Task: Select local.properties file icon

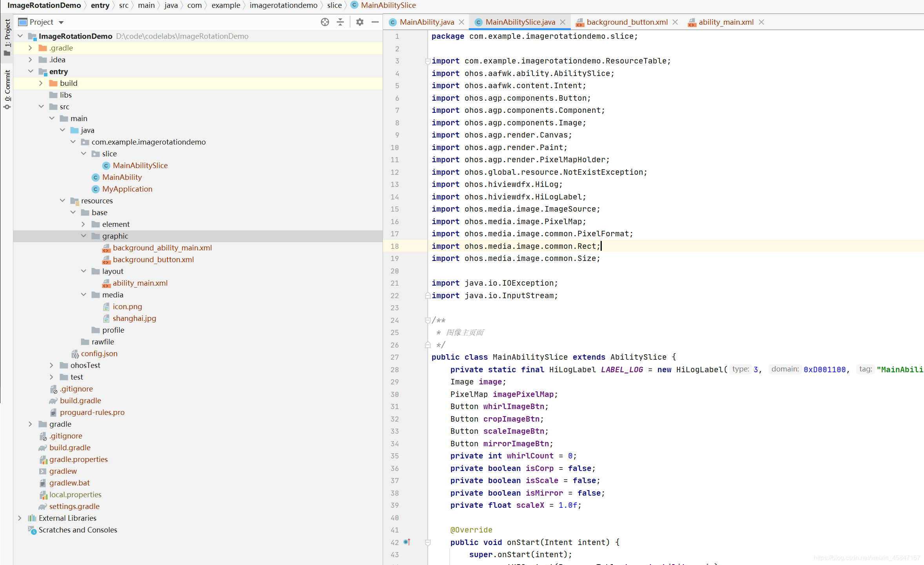Action: point(43,495)
